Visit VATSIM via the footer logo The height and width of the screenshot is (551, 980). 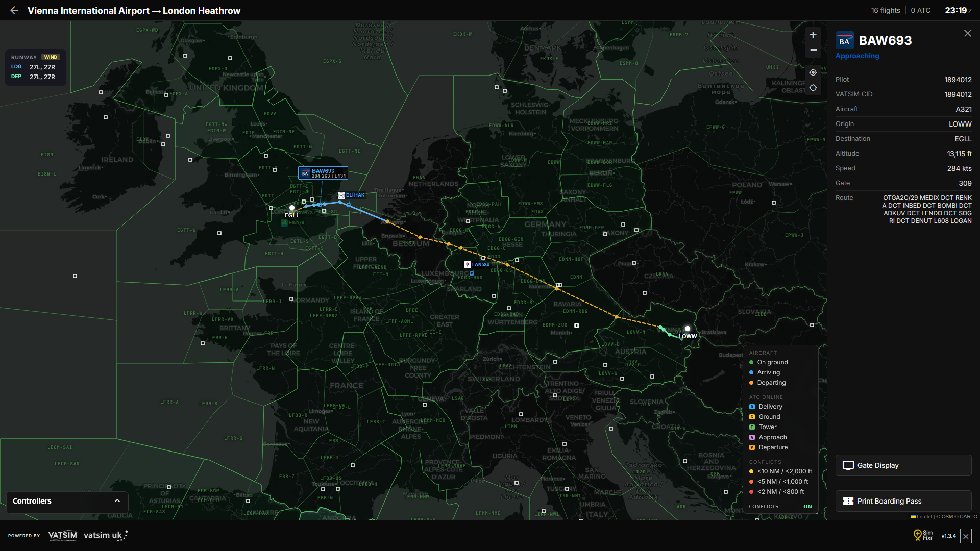pos(62,536)
